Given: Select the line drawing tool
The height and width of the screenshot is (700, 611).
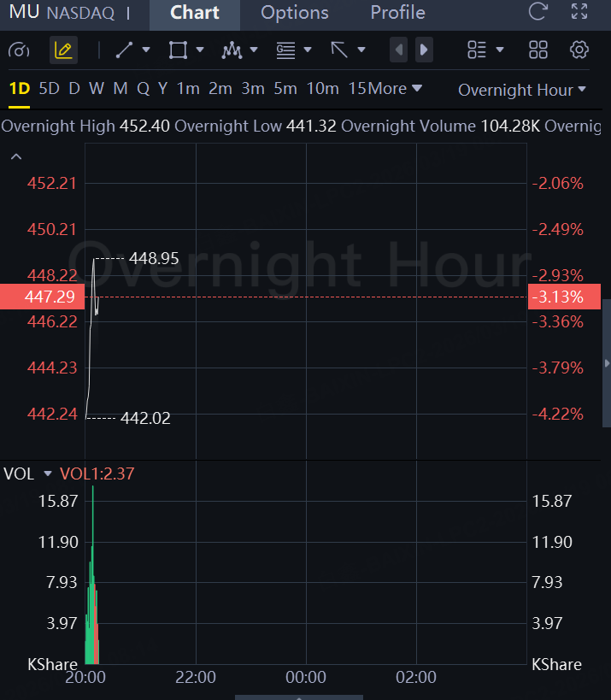Looking at the screenshot, I should 125,50.
